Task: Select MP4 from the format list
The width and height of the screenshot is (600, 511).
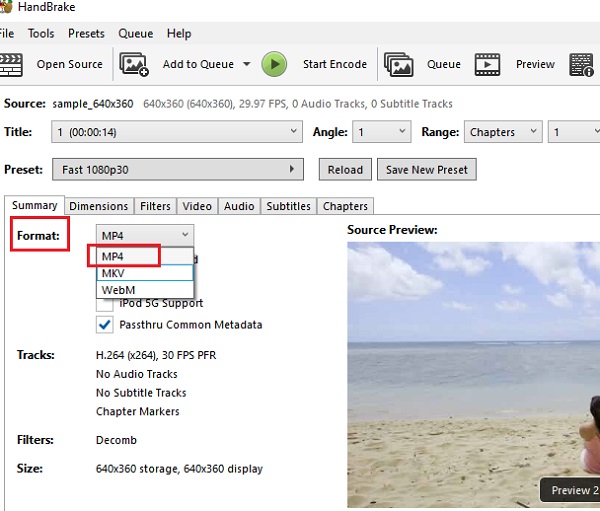Action: click(145, 256)
